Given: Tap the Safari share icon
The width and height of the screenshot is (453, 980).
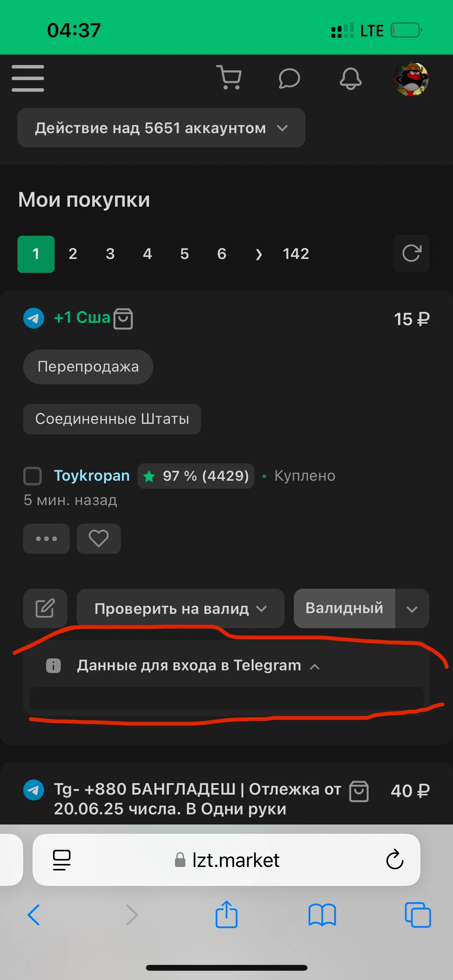Looking at the screenshot, I should pyautogui.click(x=226, y=915).
